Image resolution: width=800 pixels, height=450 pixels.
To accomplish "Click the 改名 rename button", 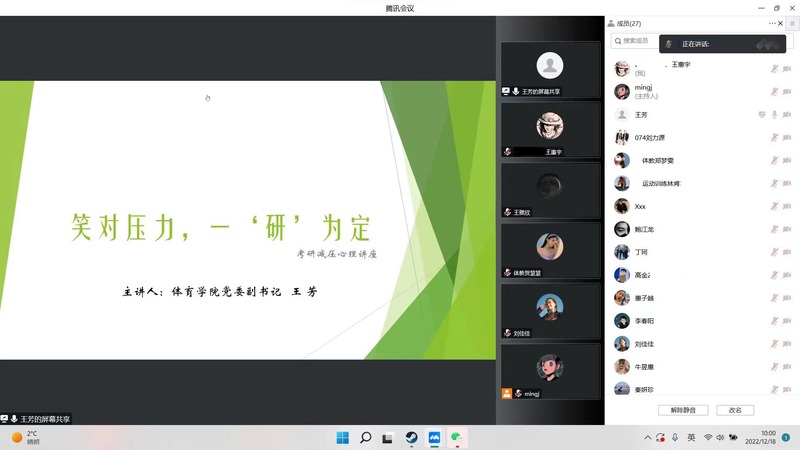I will tap(735, 410).
